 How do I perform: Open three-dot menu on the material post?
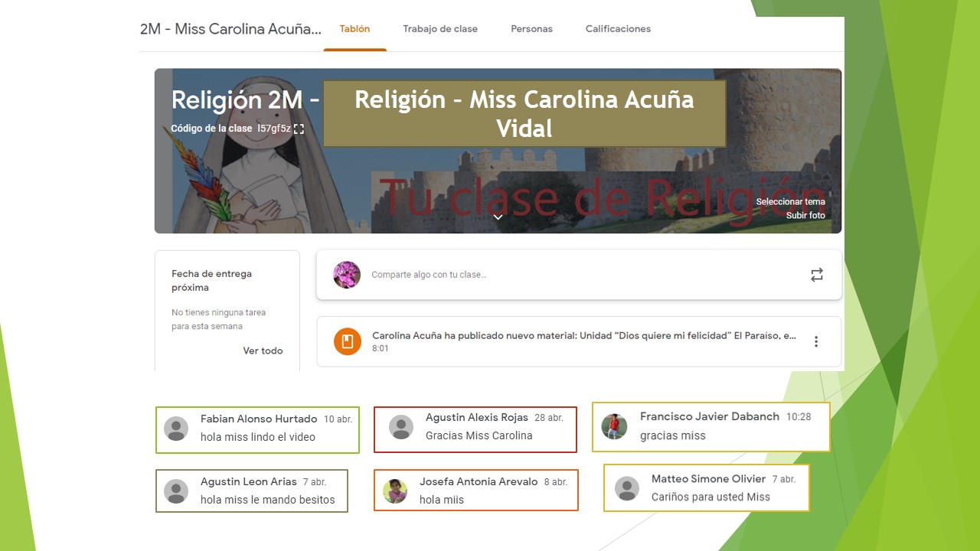click(x=816, y=341)
